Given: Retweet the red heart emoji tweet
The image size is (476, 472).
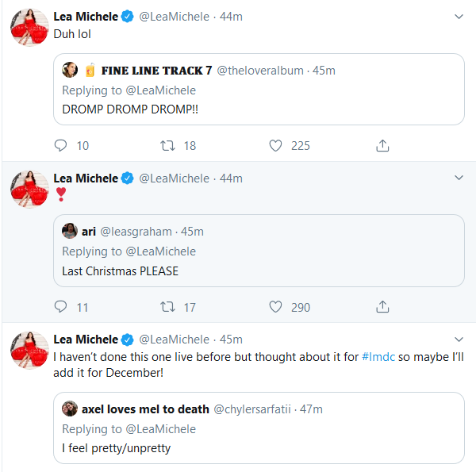Looking at the screenshot, I should click(x=167, y=306).
